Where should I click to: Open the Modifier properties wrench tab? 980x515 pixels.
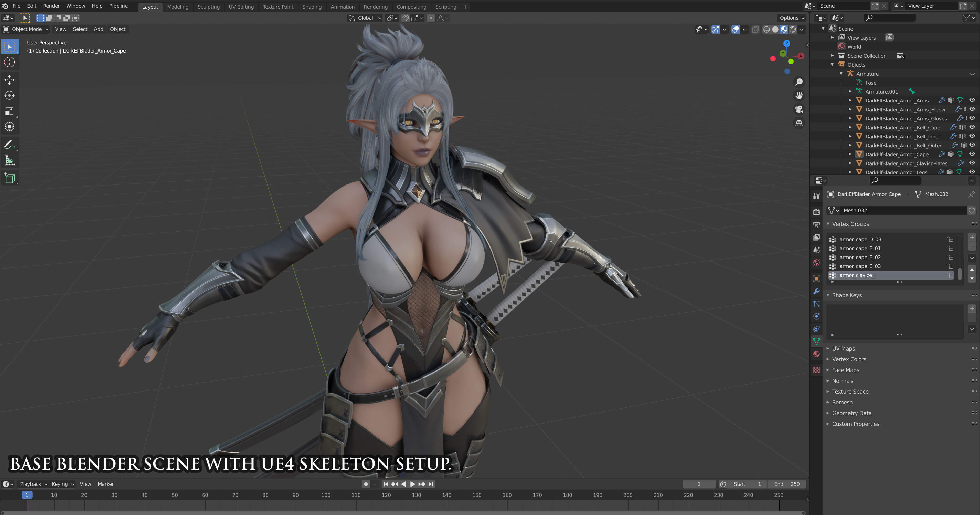[816, 291]
